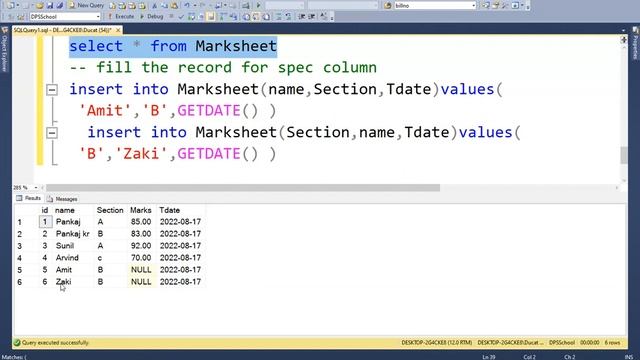This screenshot has height=360, width=640.
Task: Click the 'from' keyword in select statement
Action: (x=168, y=46)
